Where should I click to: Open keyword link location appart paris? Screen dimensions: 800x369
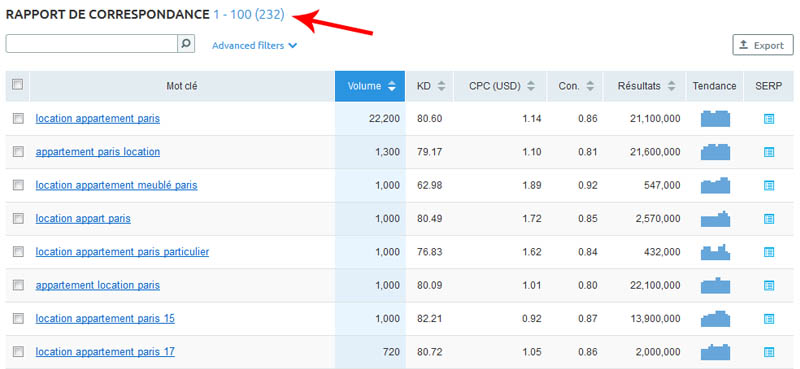pyautogui.click(x=83, y=218)
